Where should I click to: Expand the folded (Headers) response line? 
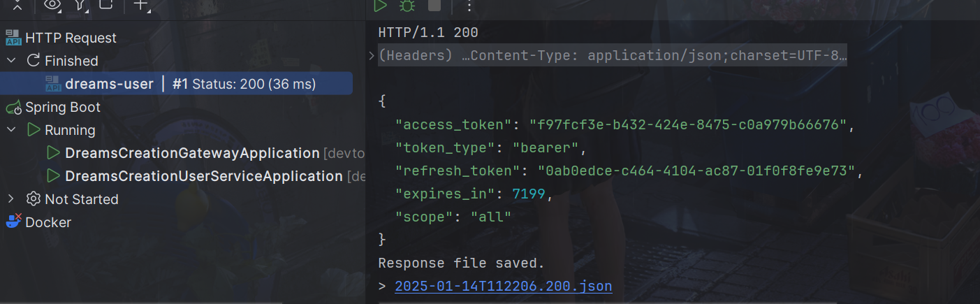point(372,56)
